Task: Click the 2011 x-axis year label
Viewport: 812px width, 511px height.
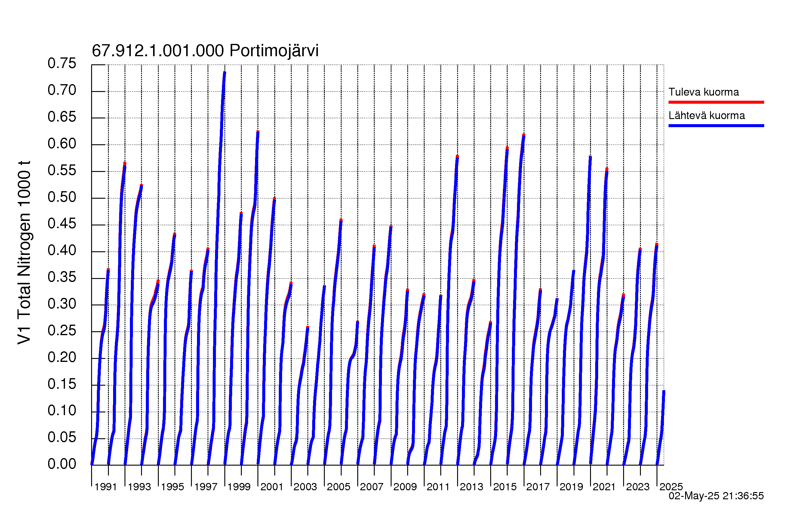Action: (x=438, y=487)
